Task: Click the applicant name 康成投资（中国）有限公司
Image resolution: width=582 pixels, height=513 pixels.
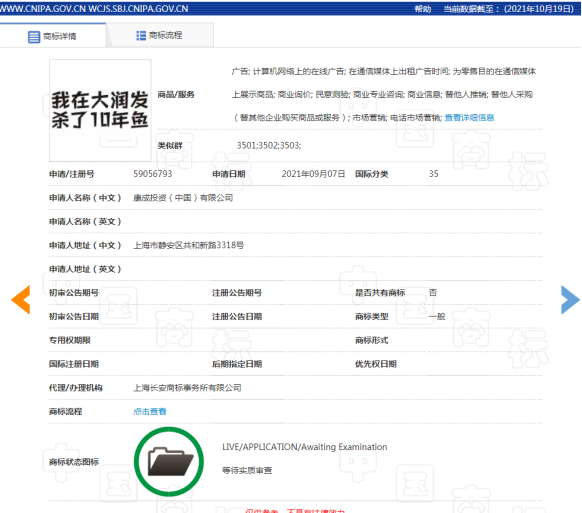Action: click(183, 197)
